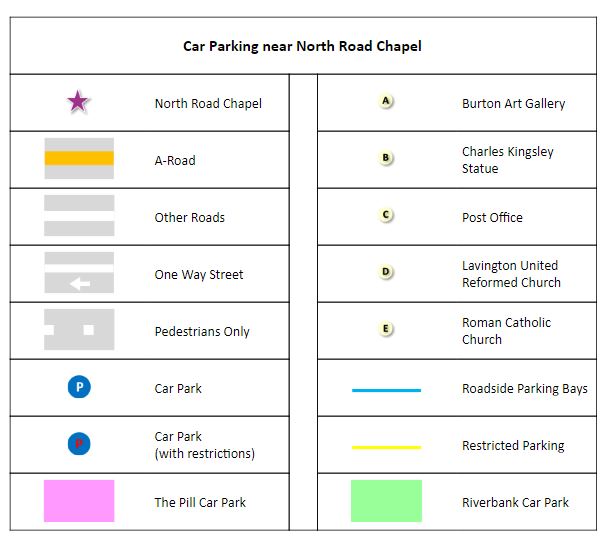Click the Post Office label text

point(492,217)
